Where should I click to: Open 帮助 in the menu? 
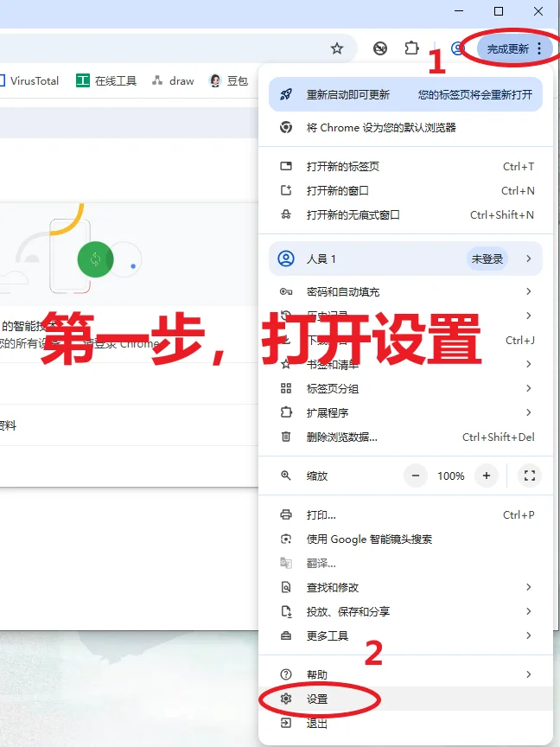[x=405, y=674]
